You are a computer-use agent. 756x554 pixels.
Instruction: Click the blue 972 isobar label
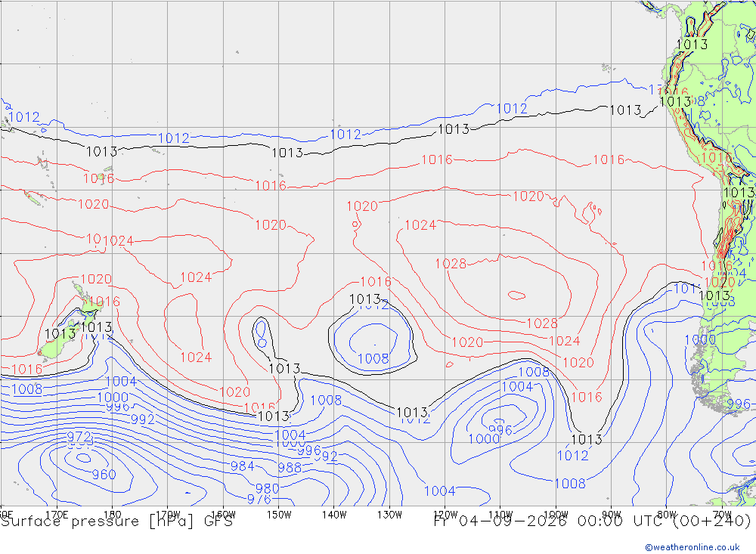coord(79,437)
